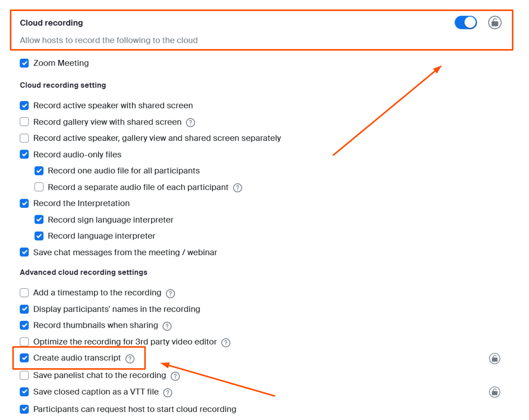Check Record a separate audio file of each participant

pyautogui.click(x=39, y=187)
